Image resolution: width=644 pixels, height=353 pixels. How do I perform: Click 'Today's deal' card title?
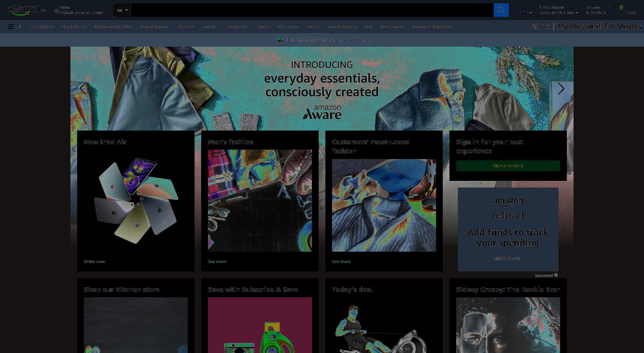coord(352,290)
